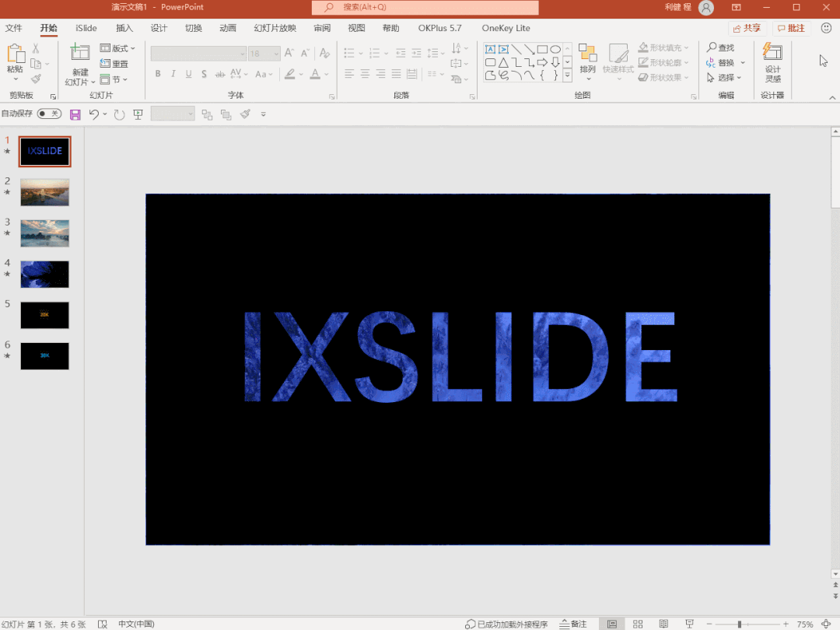The width and height of the screenshot is (840, 630).
Task: Open Design Ideas (设计灵感)
Action: (x=772, y=62)
